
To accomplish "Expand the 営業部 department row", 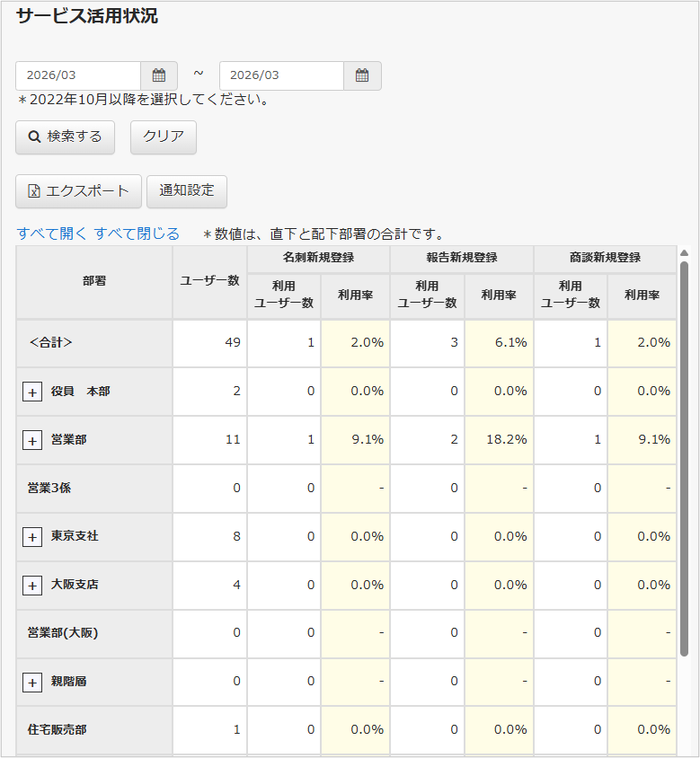I will pos(32,440).
